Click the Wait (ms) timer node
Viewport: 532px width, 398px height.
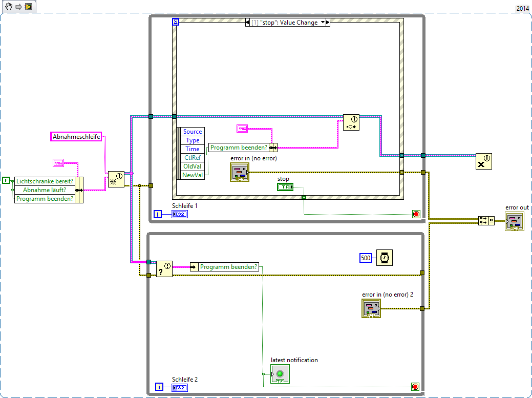385,258
